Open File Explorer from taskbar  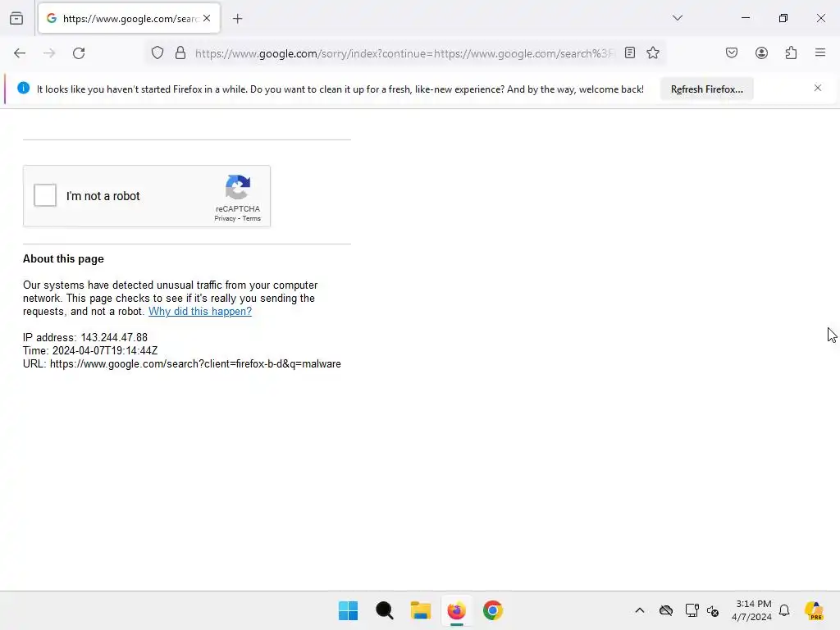pyautogui.click(x=421, y=610)
